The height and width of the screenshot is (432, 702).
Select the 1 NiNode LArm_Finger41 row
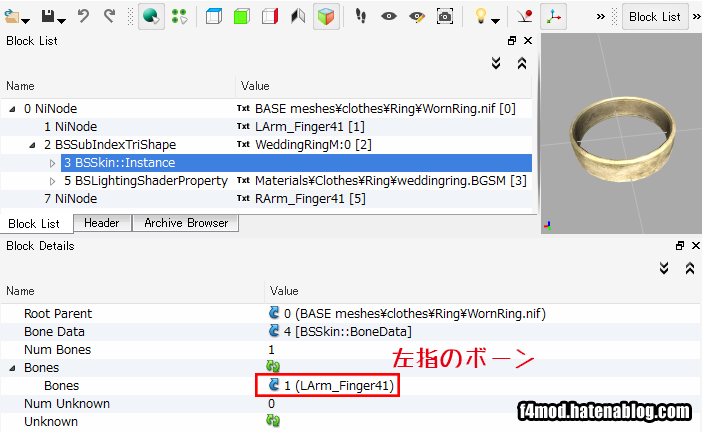pos(266,127)
